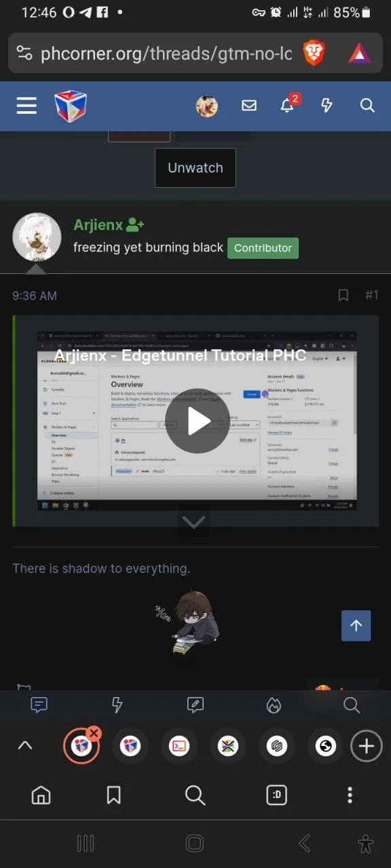Switch to the globe icon tab

click(x=326, y=747)
